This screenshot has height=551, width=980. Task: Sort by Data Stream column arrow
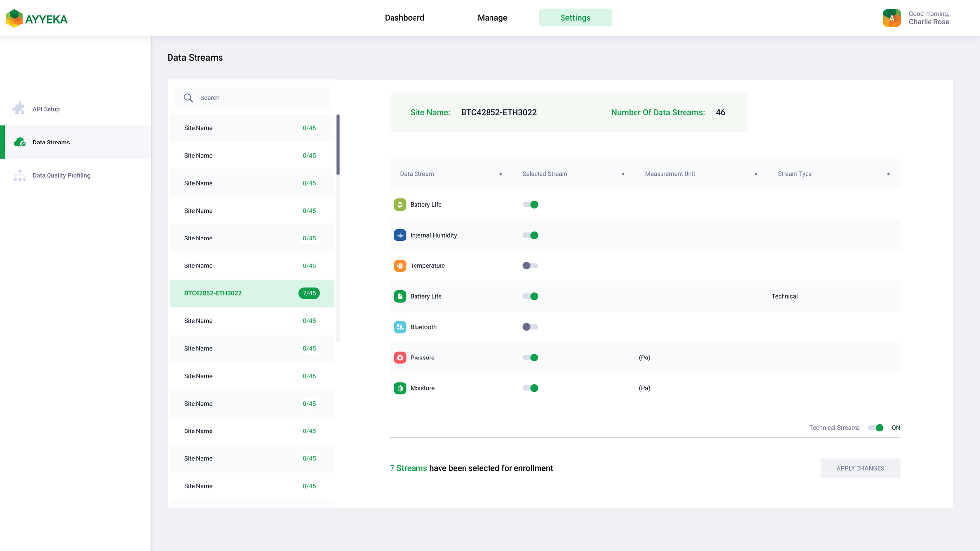click(500, 174)
